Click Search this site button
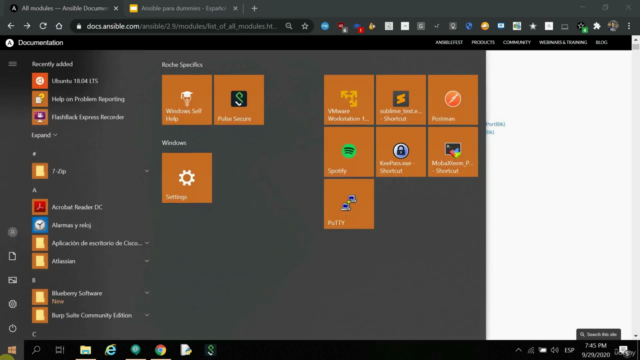This screenshot has width=640, height=360. [598, 334]
